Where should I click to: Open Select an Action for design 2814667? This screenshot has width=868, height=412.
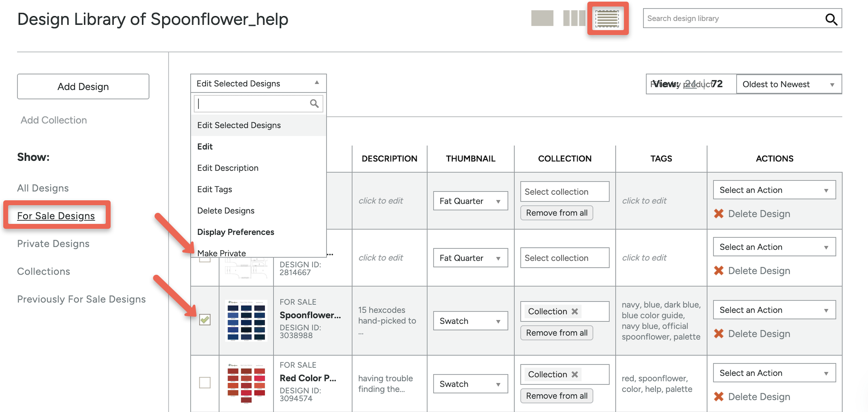pyautogui.click(x=774, y=247)
